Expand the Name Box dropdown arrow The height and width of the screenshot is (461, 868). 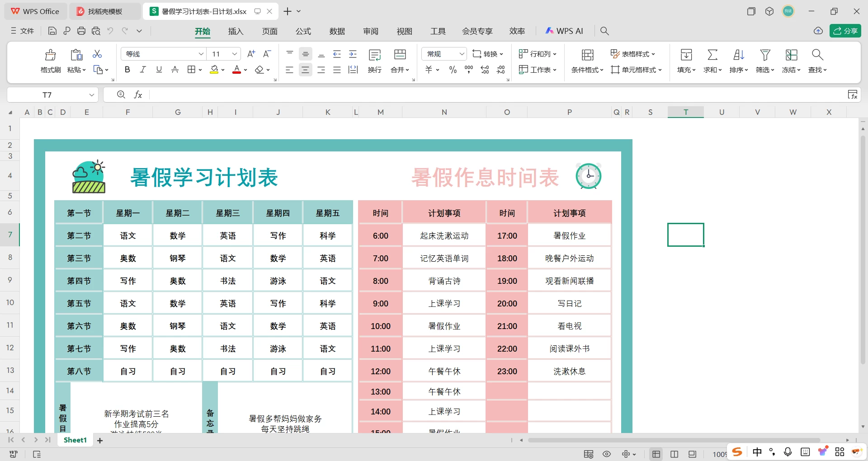click(92, 94)
